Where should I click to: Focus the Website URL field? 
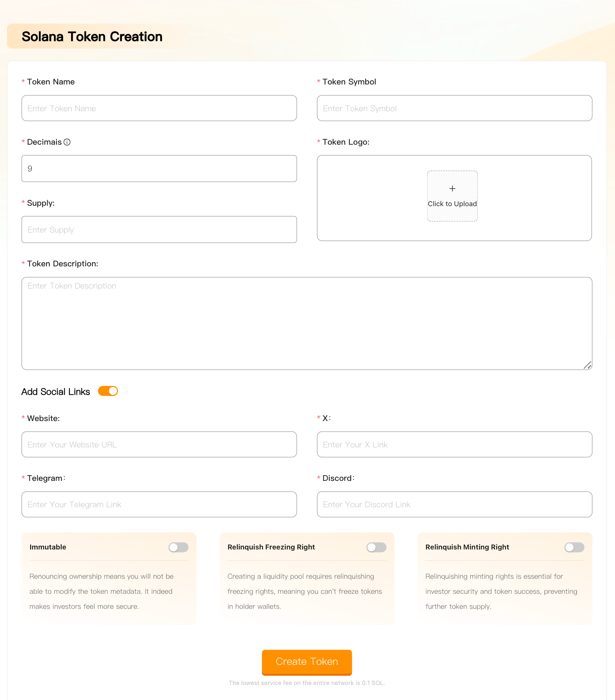click(159, 445)
